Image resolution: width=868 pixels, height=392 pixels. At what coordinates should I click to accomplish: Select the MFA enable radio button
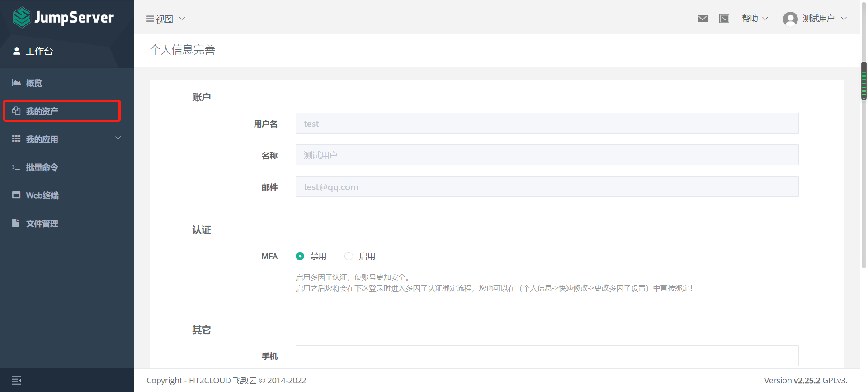pos(349,256)
